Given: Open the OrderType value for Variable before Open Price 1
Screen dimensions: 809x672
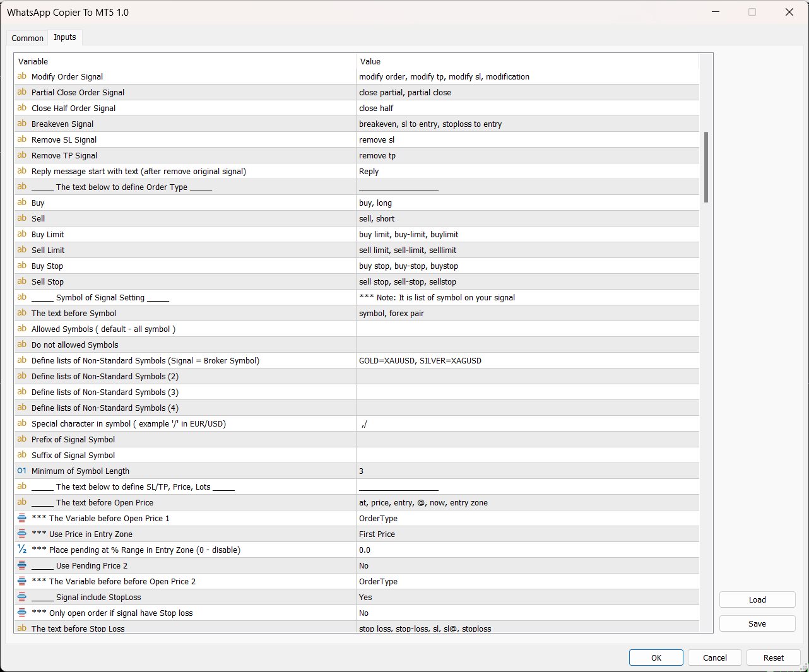Looking at the screenshot, I should point(528,518).
